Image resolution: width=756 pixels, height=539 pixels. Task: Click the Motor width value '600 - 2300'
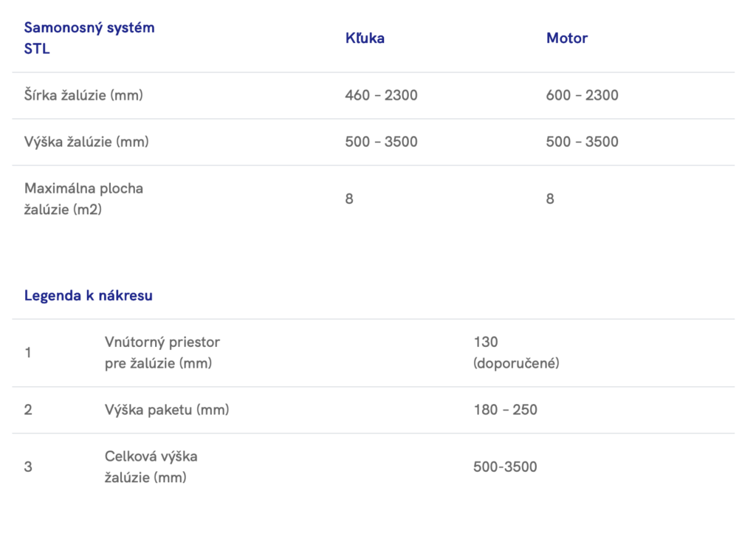[582, 95]
